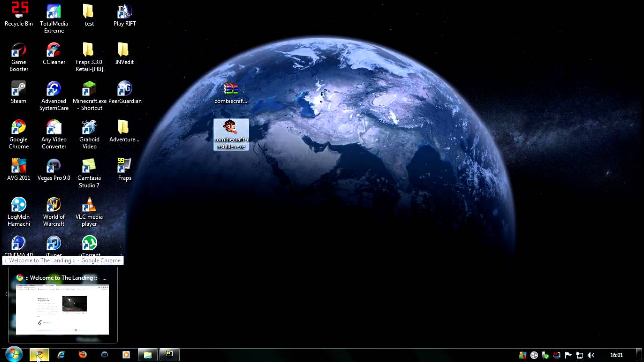The image size is (644, 362).
Task: Click the Google Chrome desktop icon
Action: click(x=19, y=135)
